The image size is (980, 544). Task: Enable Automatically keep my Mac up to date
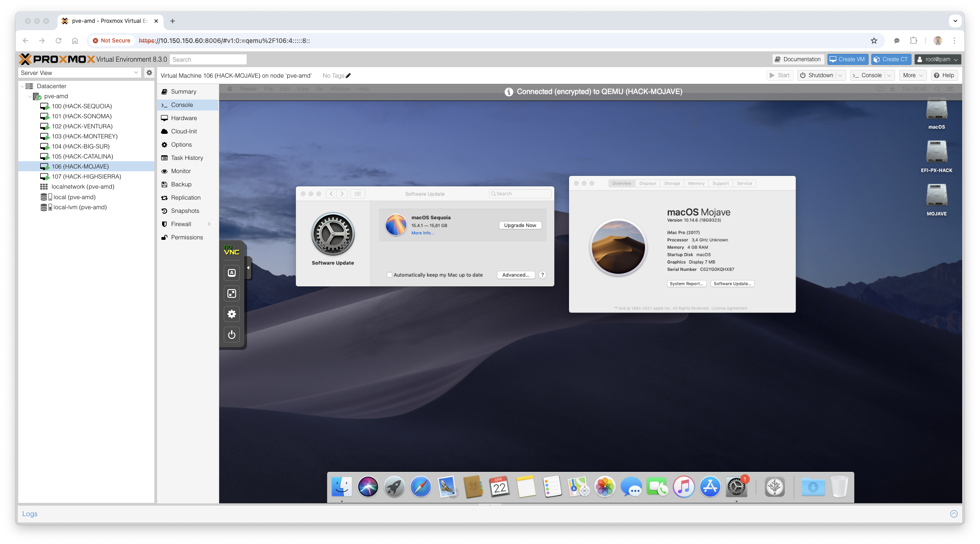pos(390,275)
